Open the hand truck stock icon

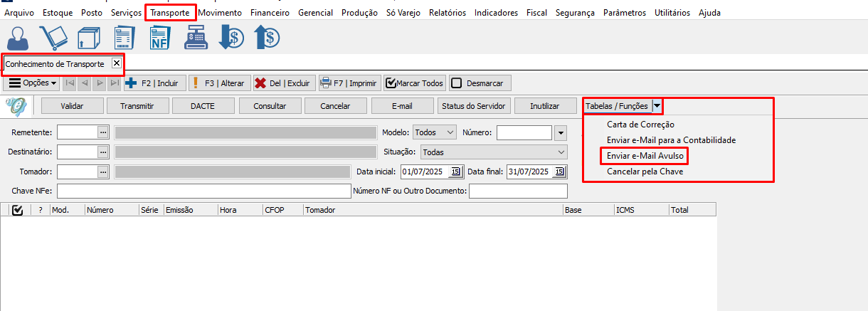tap(54, 37)
